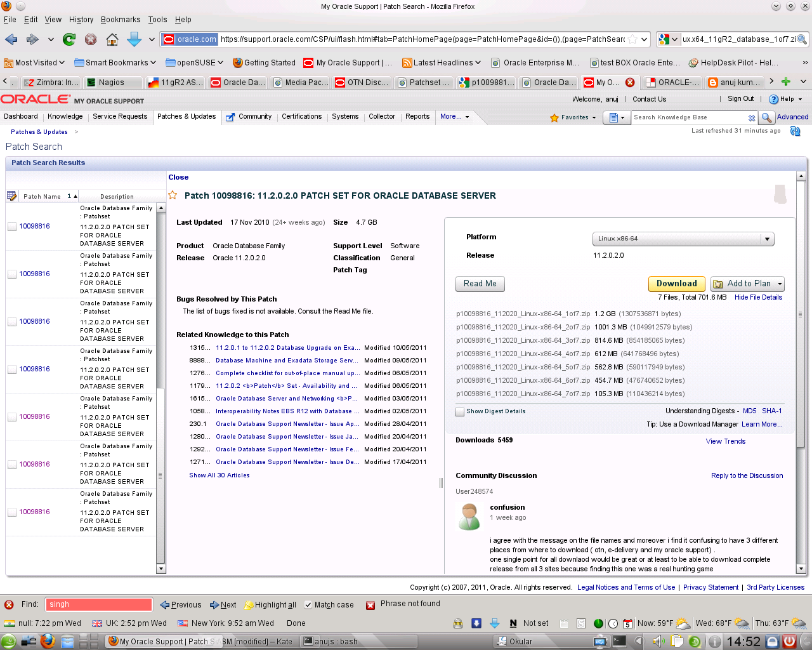Expand the Smart Bookmarks folder
The height and width of the screenshot is (650, 812).
115,63
